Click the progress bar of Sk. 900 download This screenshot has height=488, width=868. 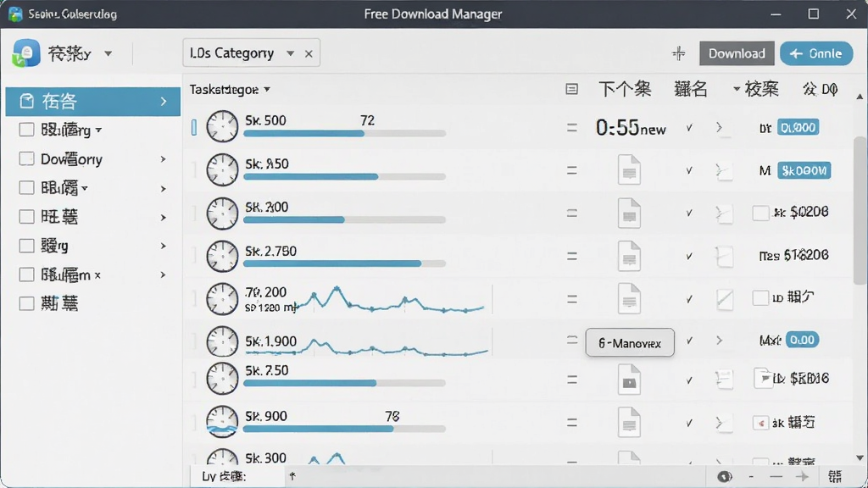coord(344,429)
